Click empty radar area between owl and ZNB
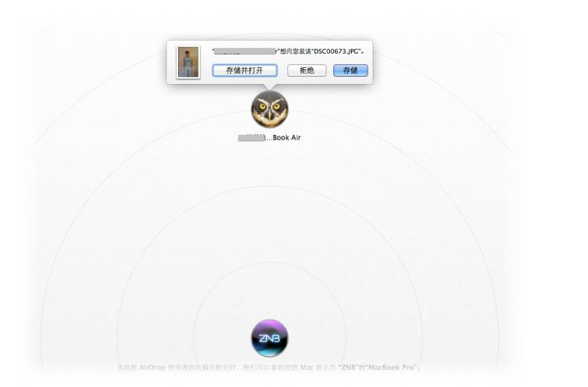Viewport: 588px width, 387px height. point(270,224)
